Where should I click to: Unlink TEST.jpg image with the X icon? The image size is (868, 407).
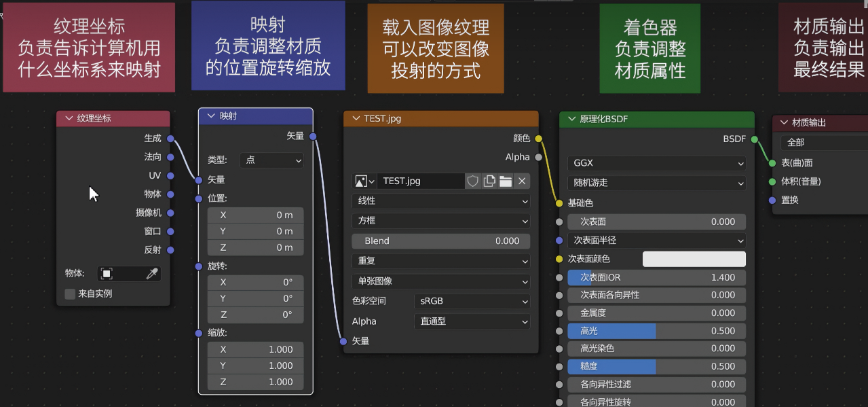[522, 181]
